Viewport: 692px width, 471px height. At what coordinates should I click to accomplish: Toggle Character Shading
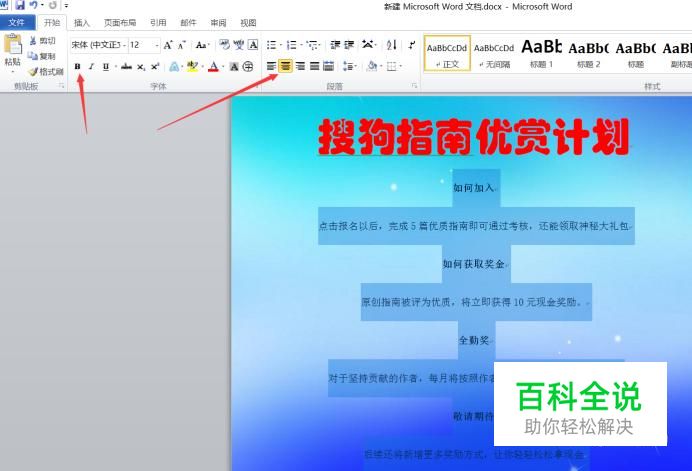click(234, 67)
